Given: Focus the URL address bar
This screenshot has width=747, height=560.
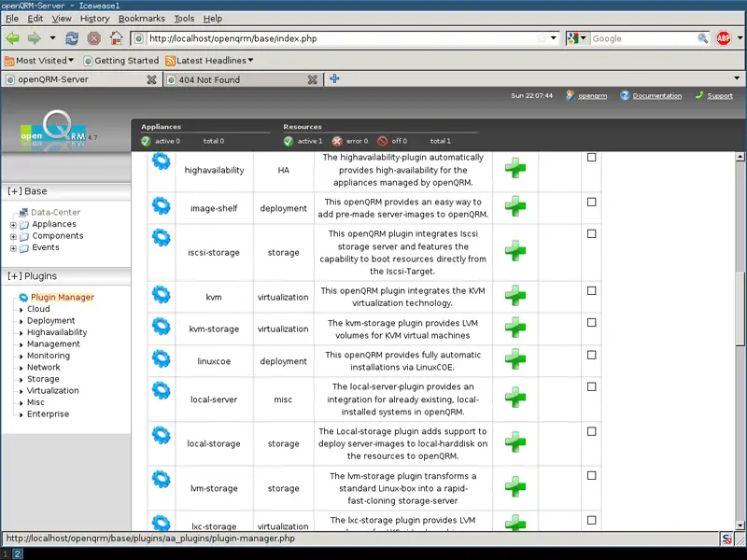Looking at the screenshot, I should pyautogui.click(x=343, y=38).
